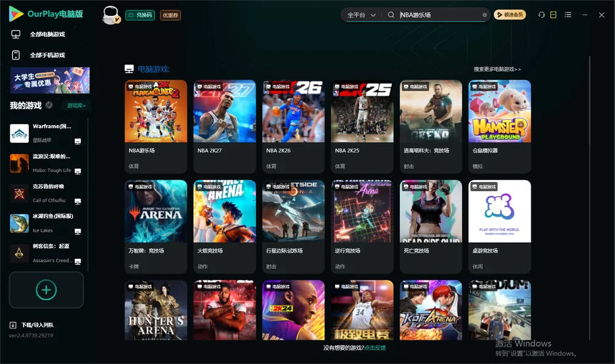615x364 pixels.
Task: Select 全部手机游戏 in the sidebar
Action: pyautogui.click(x=47, y=55)
